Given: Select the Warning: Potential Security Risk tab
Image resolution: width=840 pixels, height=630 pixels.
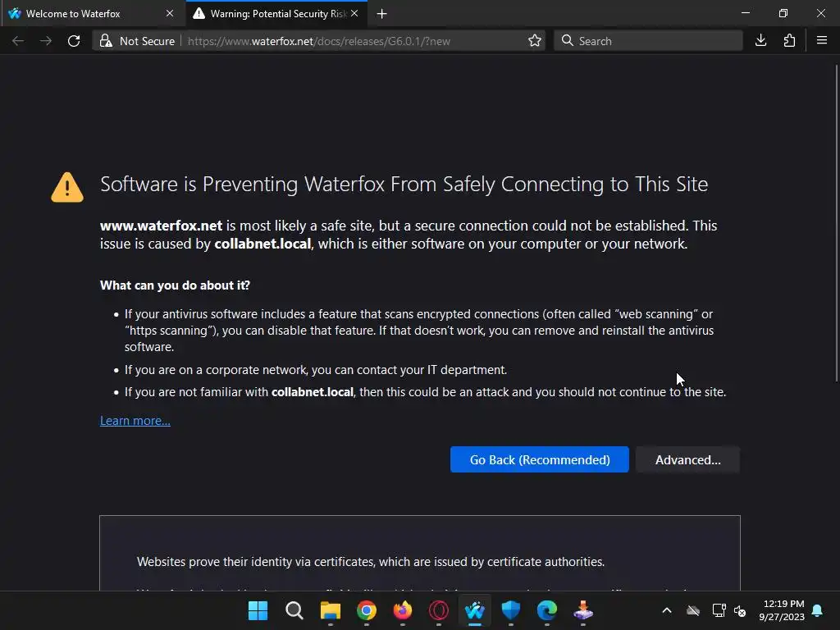Looking at the screenshot, I should [x=276, y=13].
